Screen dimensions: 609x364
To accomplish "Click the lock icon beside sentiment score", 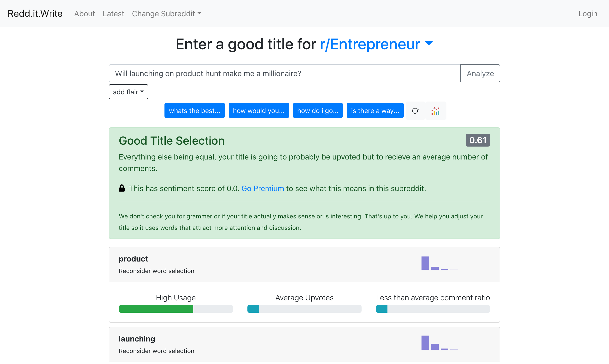I will coord(122,188).
